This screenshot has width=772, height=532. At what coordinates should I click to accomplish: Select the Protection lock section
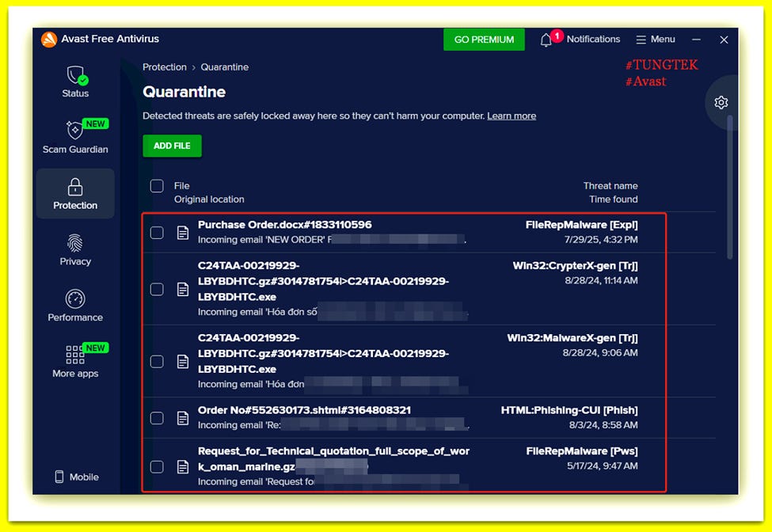tap(75, 194)
